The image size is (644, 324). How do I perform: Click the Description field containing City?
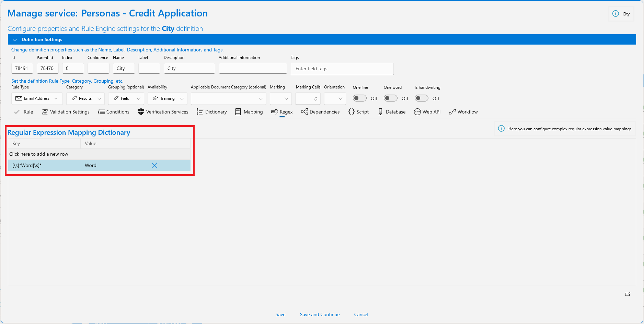[x=189, y=68]
